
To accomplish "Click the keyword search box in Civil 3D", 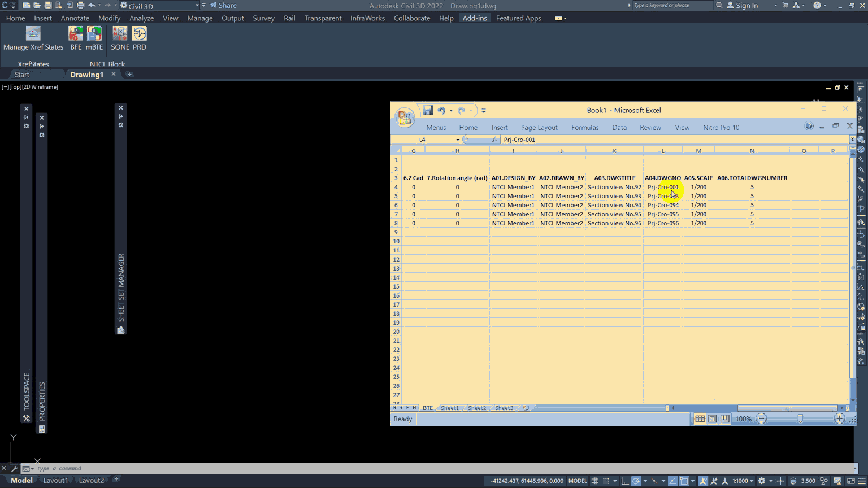I will [x=672, y=6].
